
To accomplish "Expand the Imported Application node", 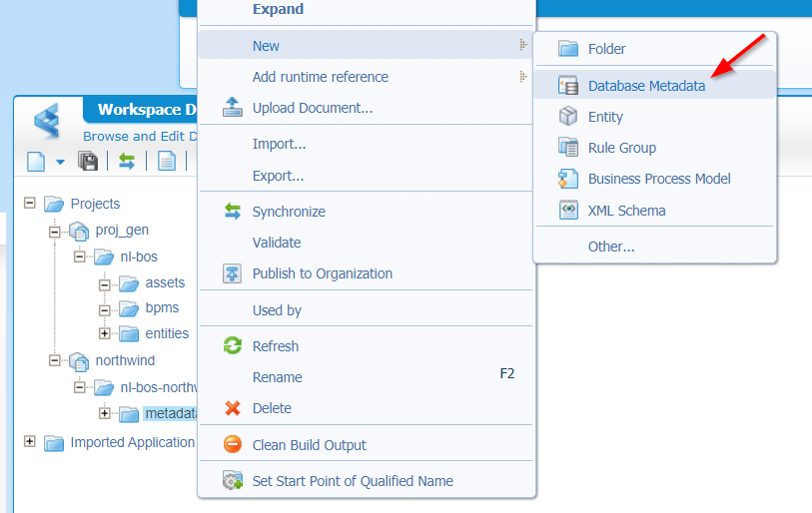I will 29,441.
